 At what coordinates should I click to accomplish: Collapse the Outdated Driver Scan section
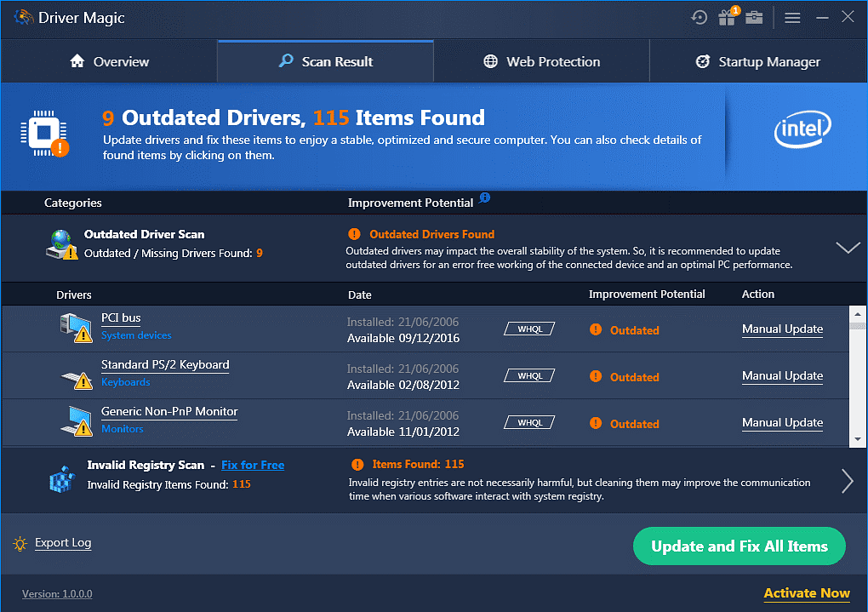pos(848,248)
